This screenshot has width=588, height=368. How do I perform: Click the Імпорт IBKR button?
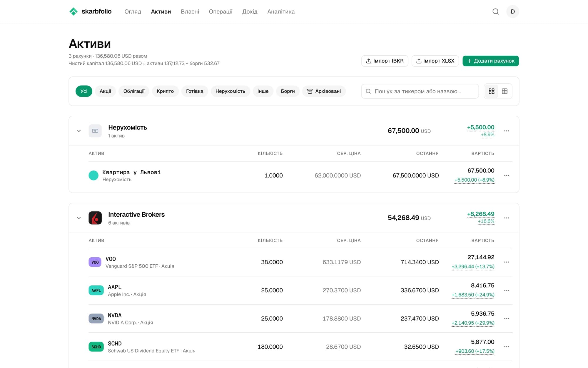tap(385, 61)
